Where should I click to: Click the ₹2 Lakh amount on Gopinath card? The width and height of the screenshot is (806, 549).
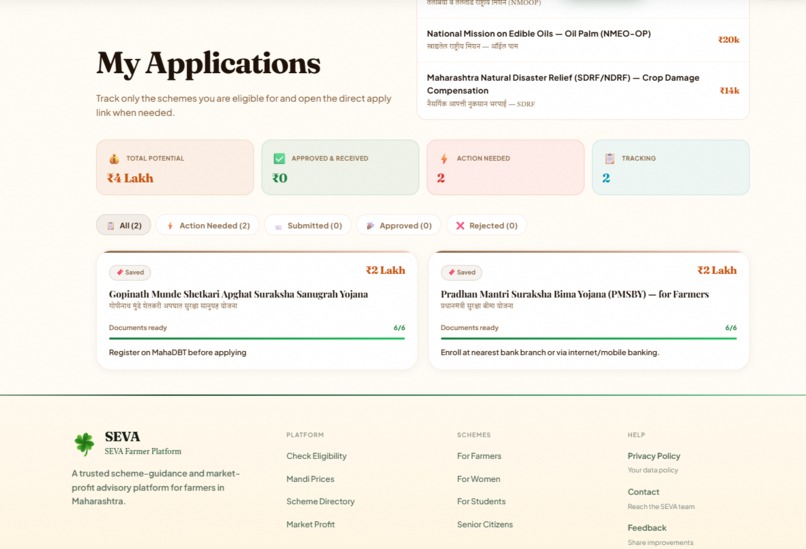pyautogui.click(x=386, y=270)
